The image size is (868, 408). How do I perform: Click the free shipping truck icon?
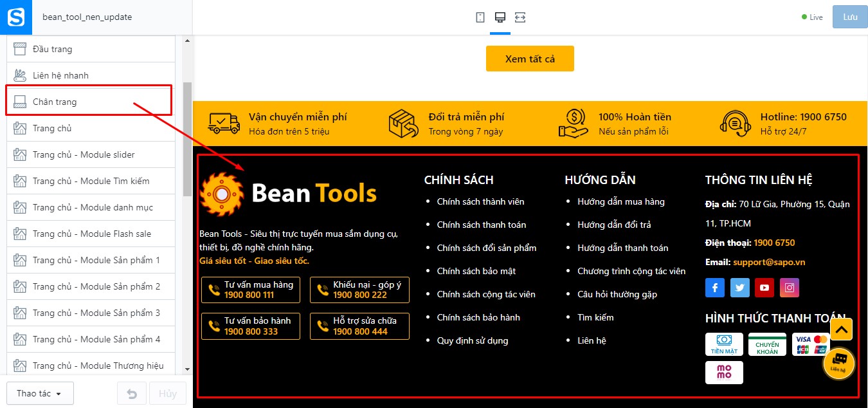coord(224,123)
